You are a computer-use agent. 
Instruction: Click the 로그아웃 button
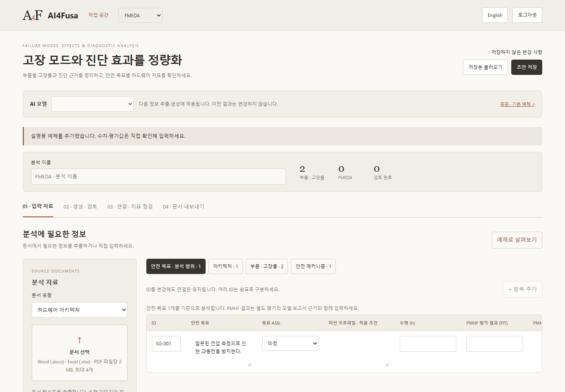(x=527, y=15)
